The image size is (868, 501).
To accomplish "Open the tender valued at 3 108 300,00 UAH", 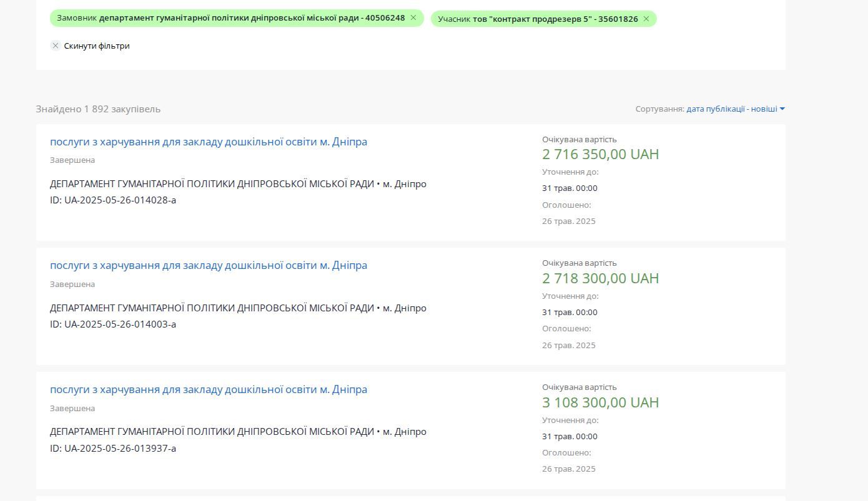I will coord(209,390).
